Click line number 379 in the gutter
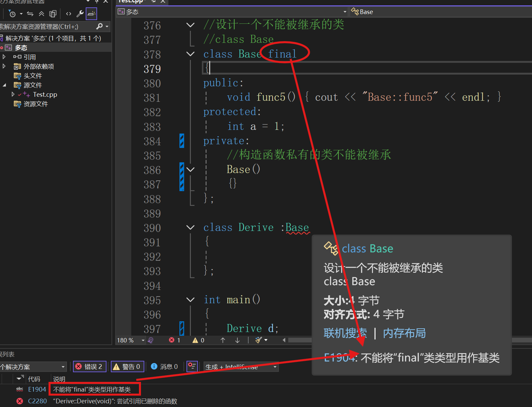This screenshot has height=407, width=532. [152, 69]
